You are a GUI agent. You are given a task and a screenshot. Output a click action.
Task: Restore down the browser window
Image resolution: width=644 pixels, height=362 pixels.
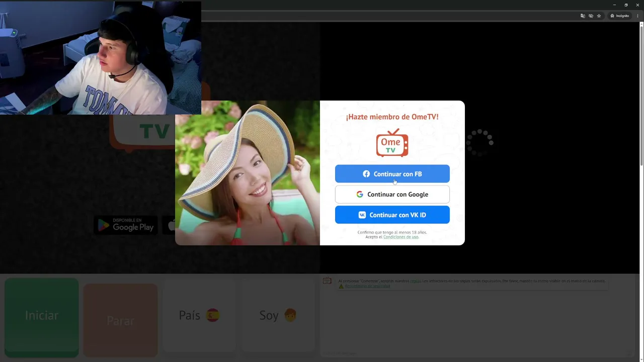coord(626,5)
